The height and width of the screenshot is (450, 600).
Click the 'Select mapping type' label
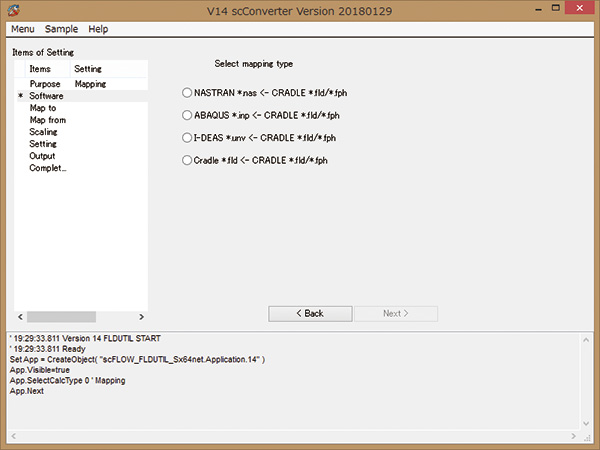(254, 64)
